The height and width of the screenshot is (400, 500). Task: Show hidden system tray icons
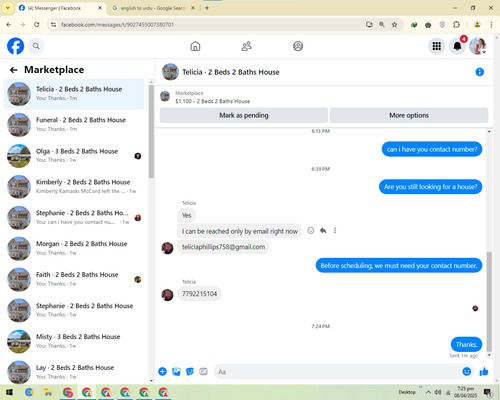coord(428,392)
